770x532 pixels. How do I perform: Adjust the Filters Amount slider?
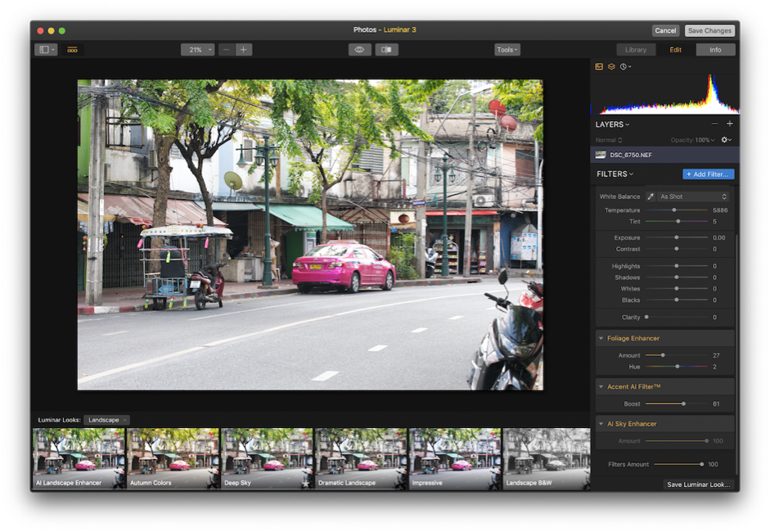(678, 464)
